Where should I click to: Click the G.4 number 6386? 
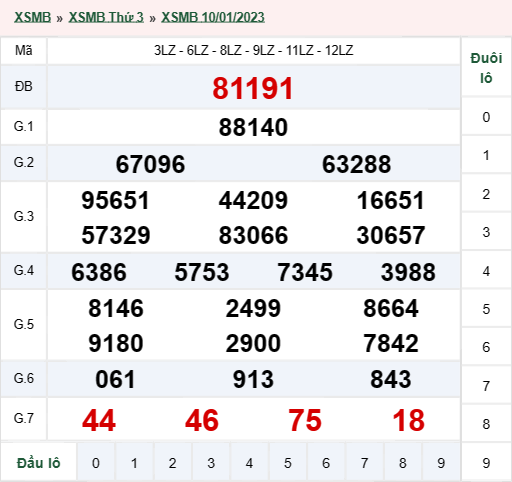99,272
